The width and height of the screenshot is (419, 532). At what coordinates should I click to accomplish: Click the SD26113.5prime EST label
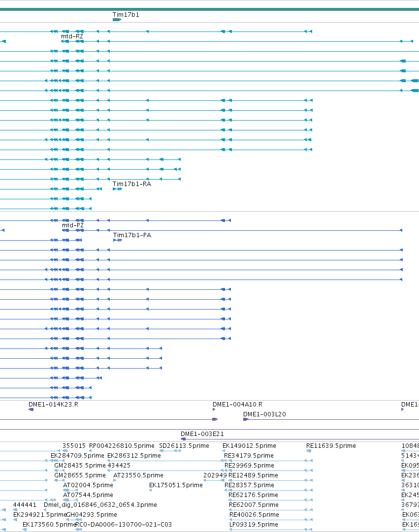pyautogui.click(x=184, y=446)
